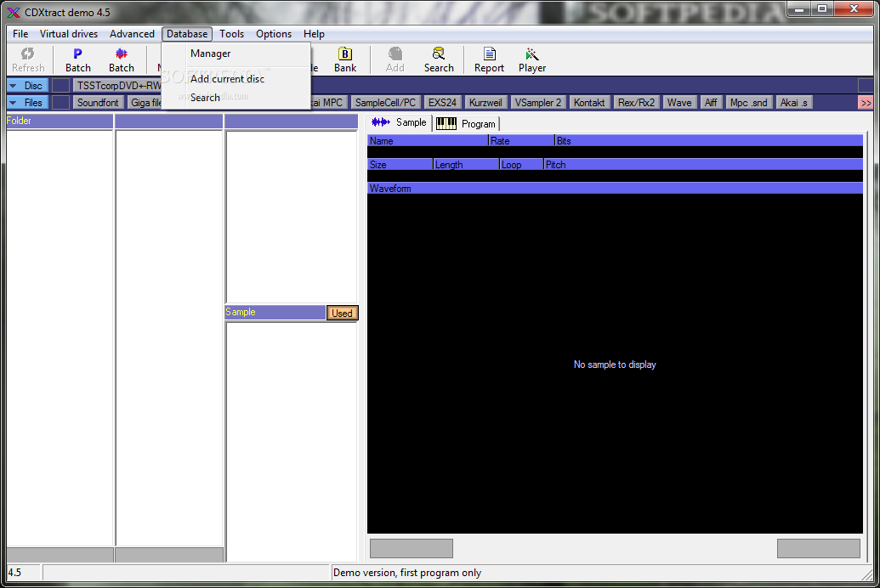This screenshot has height=588, width=880.
Task: Click the Name column header
Action: pos(428,141)
